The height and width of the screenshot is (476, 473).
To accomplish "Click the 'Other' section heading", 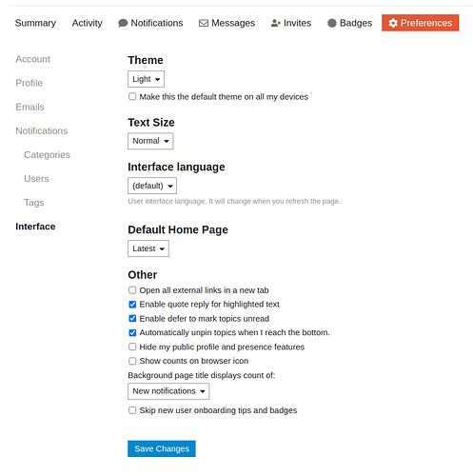I will coord(143,275).
